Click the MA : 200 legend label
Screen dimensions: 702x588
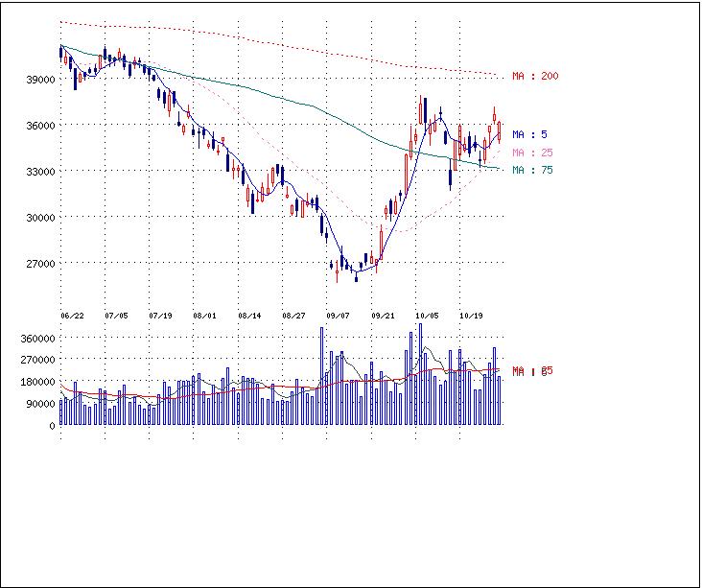pos(535,76)
